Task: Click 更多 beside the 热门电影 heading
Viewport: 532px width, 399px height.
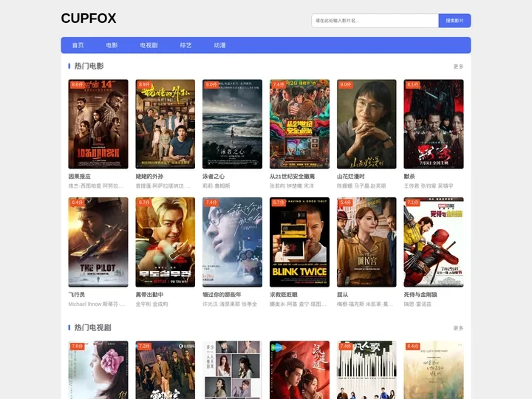Action: 458,66
